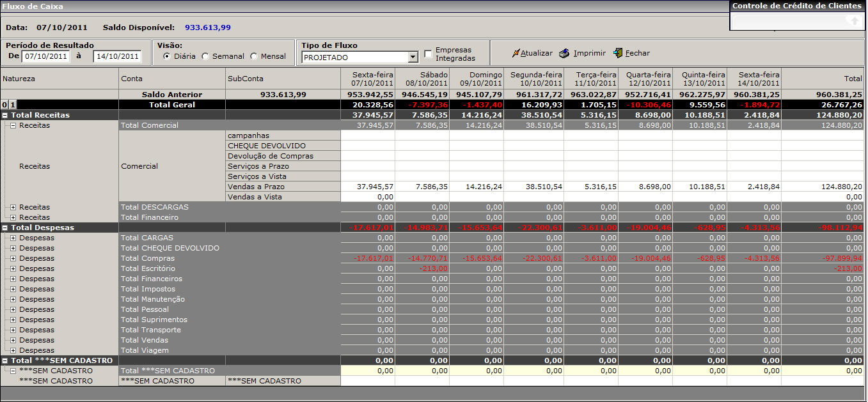Select Mensal view radio button

point(254,56)
